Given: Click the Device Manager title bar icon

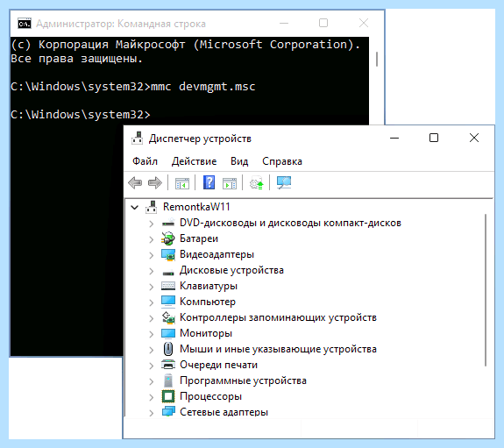Looking at the screenshot, I should (138, 139).
